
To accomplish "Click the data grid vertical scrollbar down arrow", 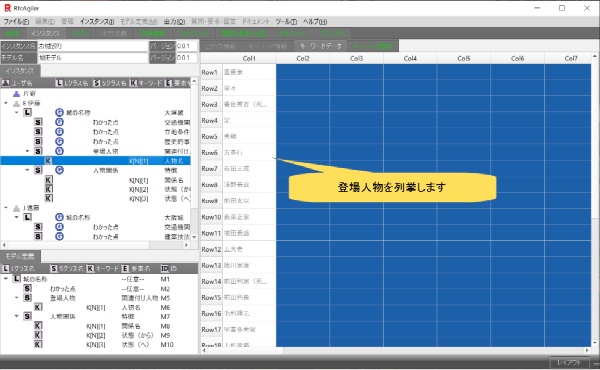I will coord(595,343).
